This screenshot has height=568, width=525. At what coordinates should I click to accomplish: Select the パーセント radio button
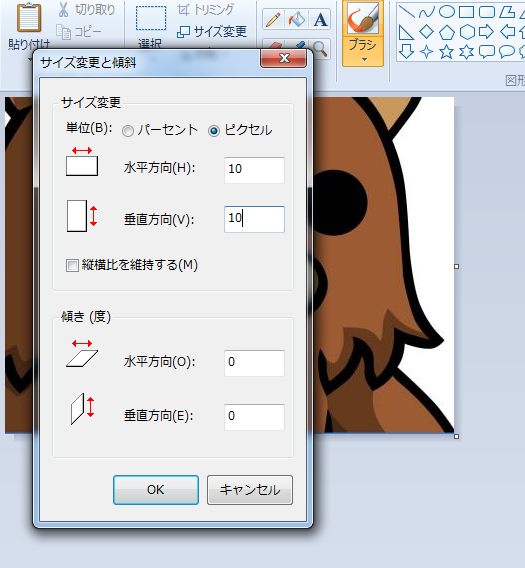click(x=128, y=131)
